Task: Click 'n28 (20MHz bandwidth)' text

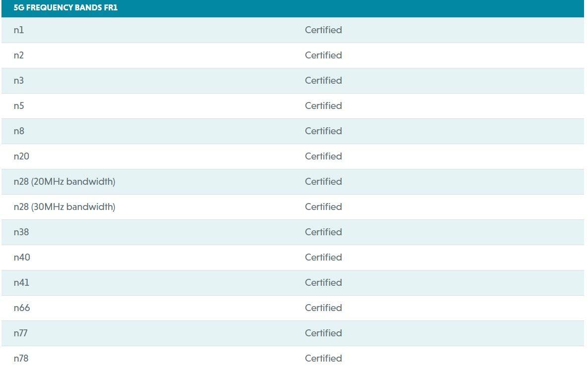Action: tap(64, 181)
